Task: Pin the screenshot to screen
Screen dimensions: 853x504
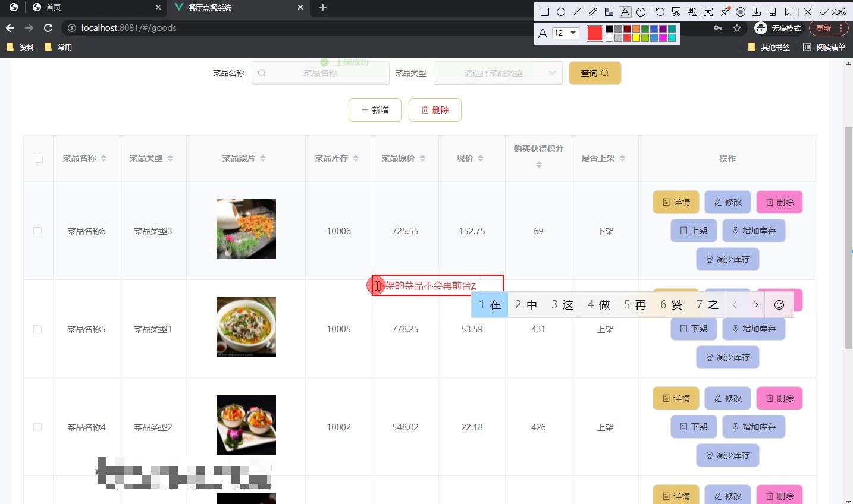Action: tap(725, 12)
